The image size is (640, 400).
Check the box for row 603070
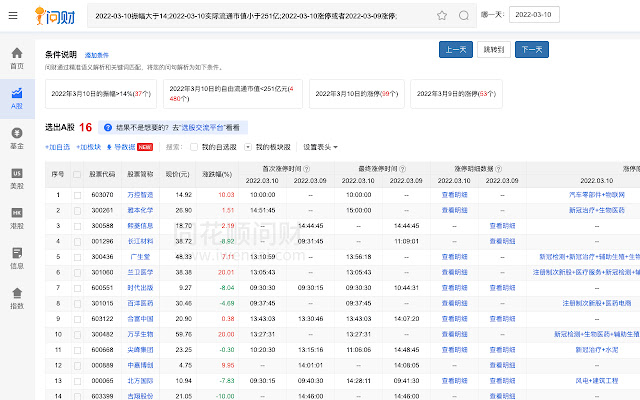[77, 196]
